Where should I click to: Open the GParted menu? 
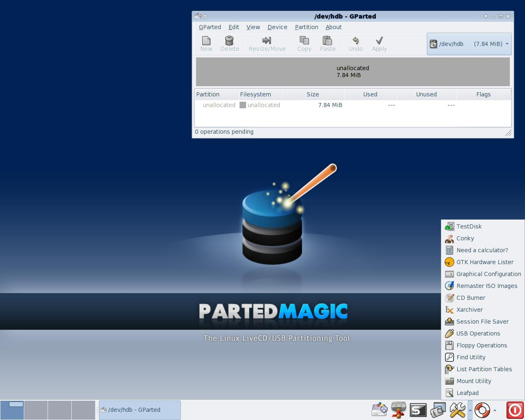pyautogui.click(x=210, y=27)
